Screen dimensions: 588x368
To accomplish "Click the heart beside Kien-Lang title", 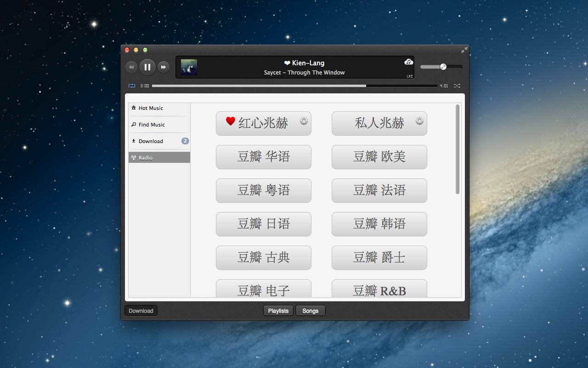I will click(287, 63).
